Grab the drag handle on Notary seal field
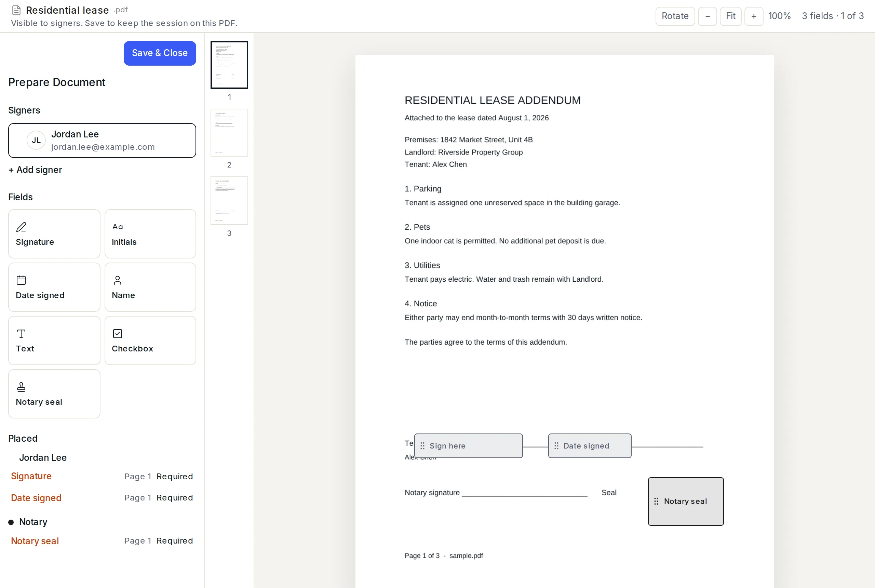Screen dimensions: 875x588 click(x=657, y=502)
